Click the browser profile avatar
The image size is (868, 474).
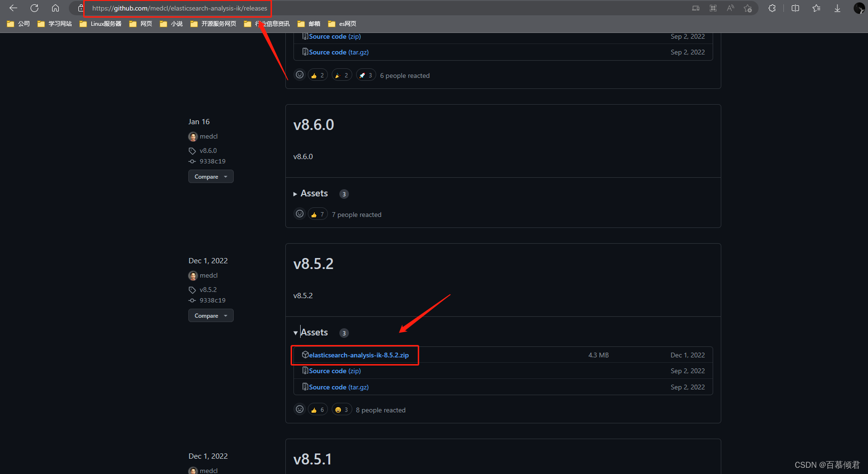pyautogui.click(x=859, y=8)
